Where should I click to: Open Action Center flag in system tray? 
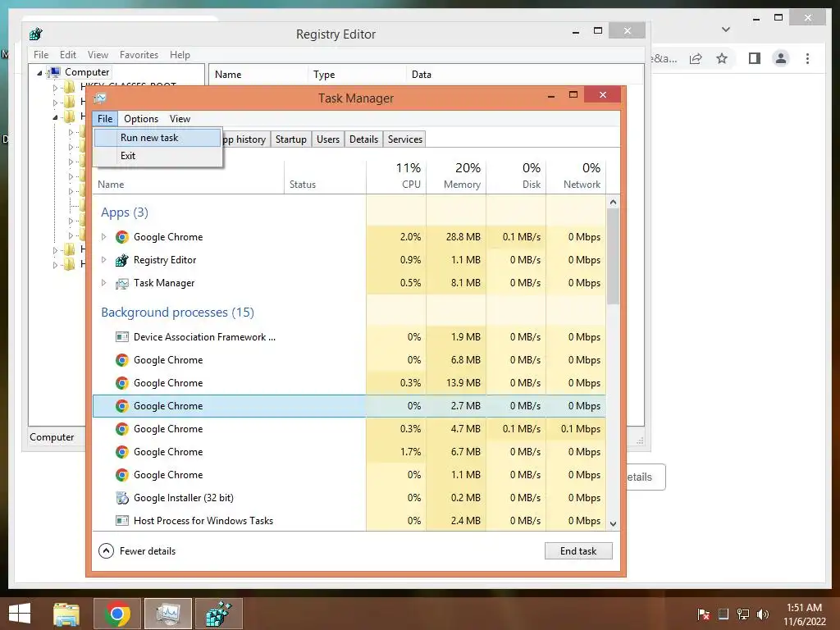pos(703,614)
